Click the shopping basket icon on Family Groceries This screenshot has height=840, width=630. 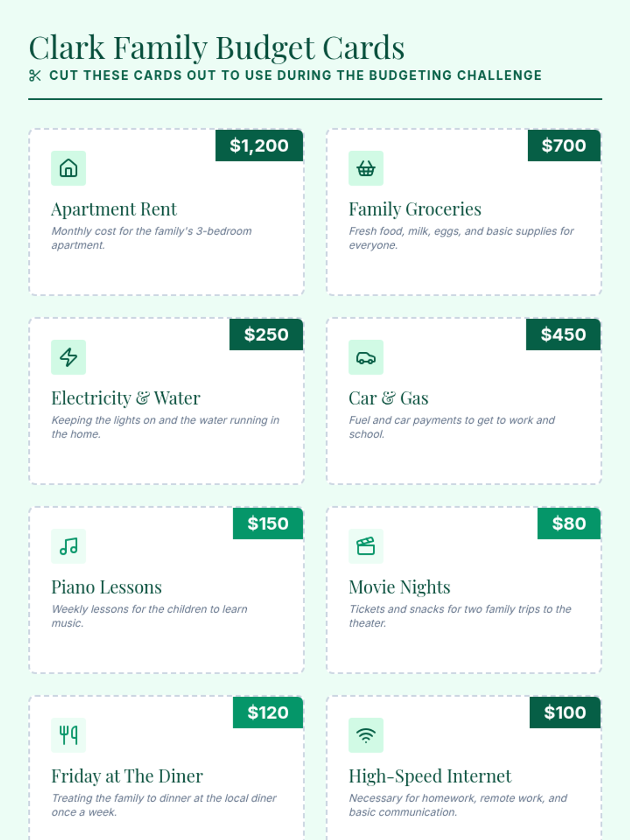[366, 169]
